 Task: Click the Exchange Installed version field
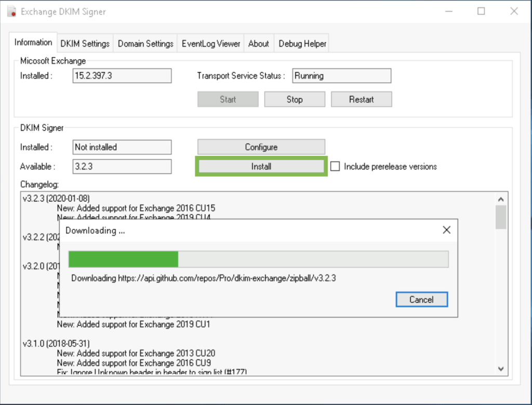[x=122, y=75]
